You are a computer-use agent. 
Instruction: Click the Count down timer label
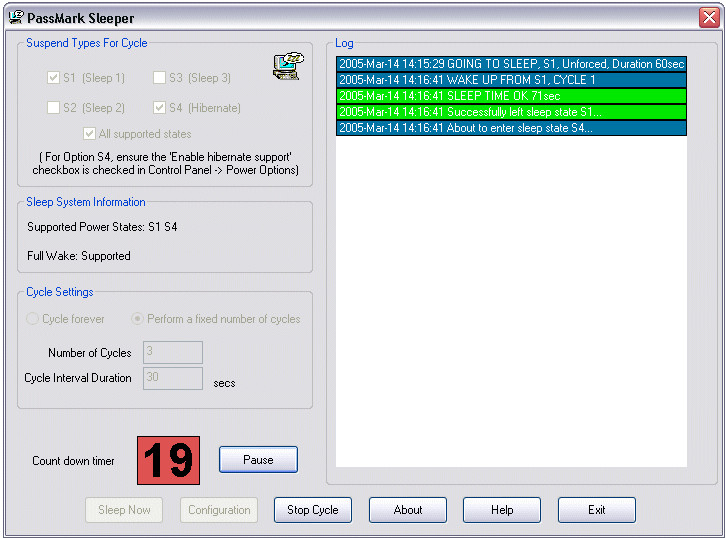tap(73, 461)
